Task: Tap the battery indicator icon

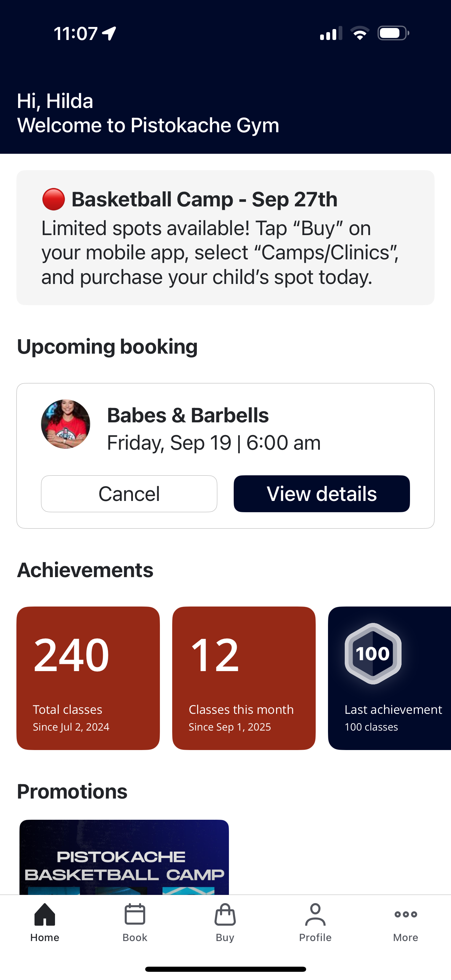Action: (x=393, y=33)
